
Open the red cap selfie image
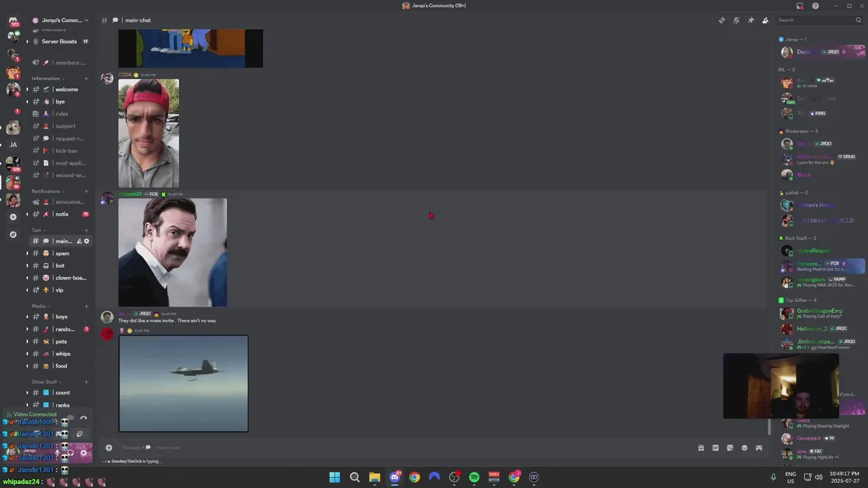[149, 133]
